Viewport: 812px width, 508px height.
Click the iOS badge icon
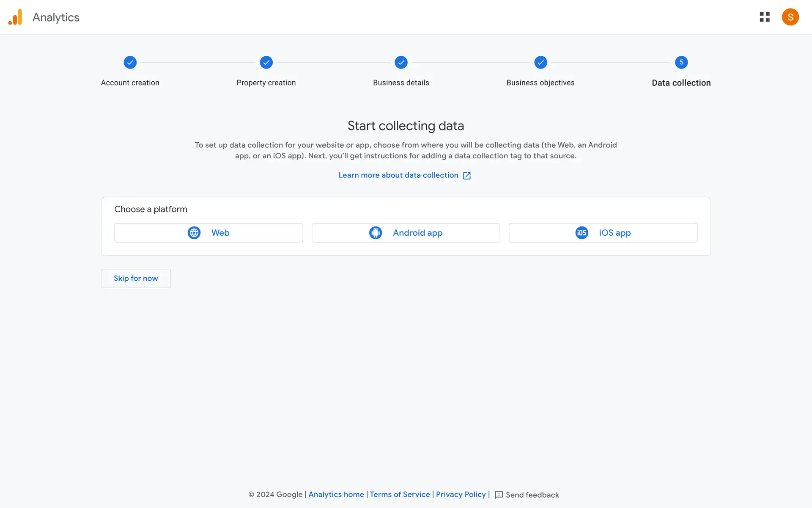(582, 233)
